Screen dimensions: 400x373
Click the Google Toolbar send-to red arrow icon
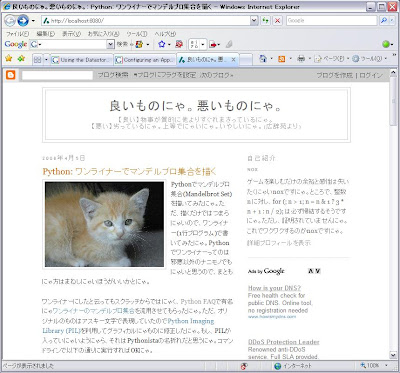pyautogui.click(x=213, y=44)
